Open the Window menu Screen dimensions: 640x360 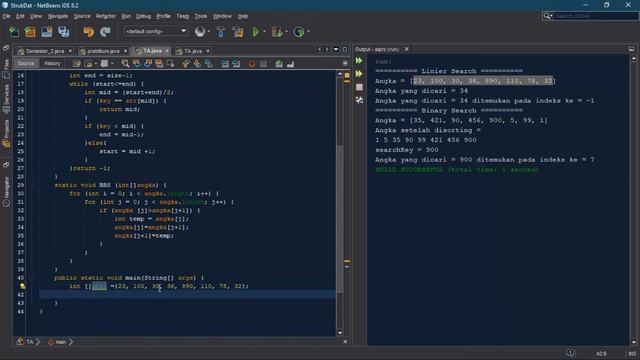[222, 16]
